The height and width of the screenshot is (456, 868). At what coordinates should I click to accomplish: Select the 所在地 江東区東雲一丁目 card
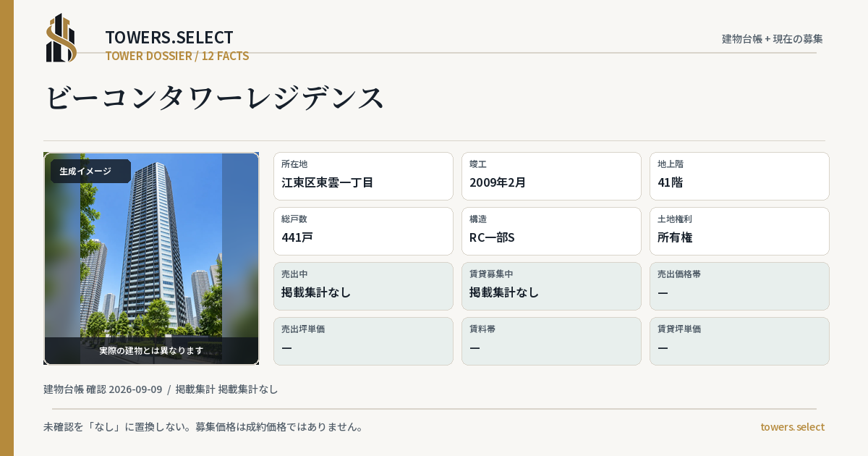[x=363, y=176]
